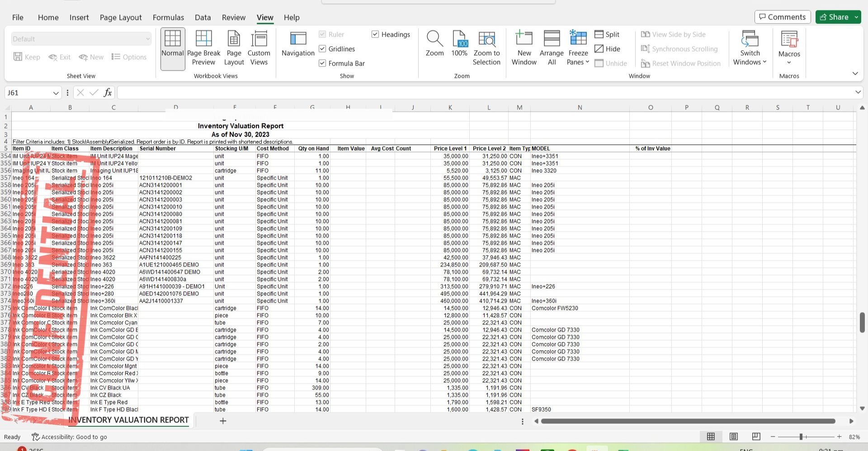Click Arrange All windows
Image resolution: width=868 pixels, height=451 pixels.
pyautogui.click(x=552, y=49)
